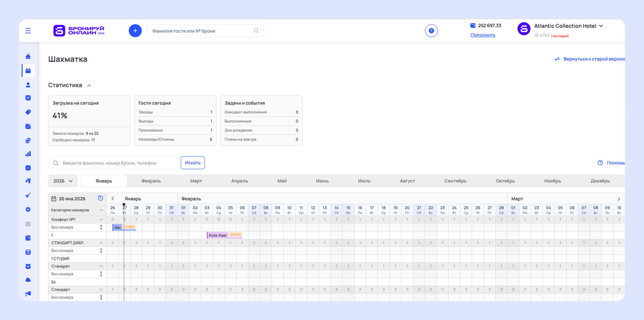Open the bar chart reports icon in sidebar
Screen dimensions: 644x320
(x=28, y=154)
